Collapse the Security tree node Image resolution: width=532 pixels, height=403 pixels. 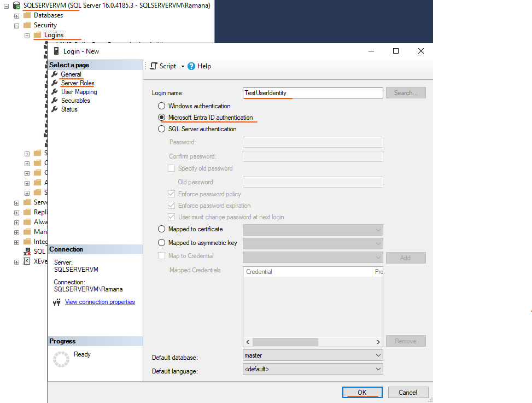click(x=16, y=26)
